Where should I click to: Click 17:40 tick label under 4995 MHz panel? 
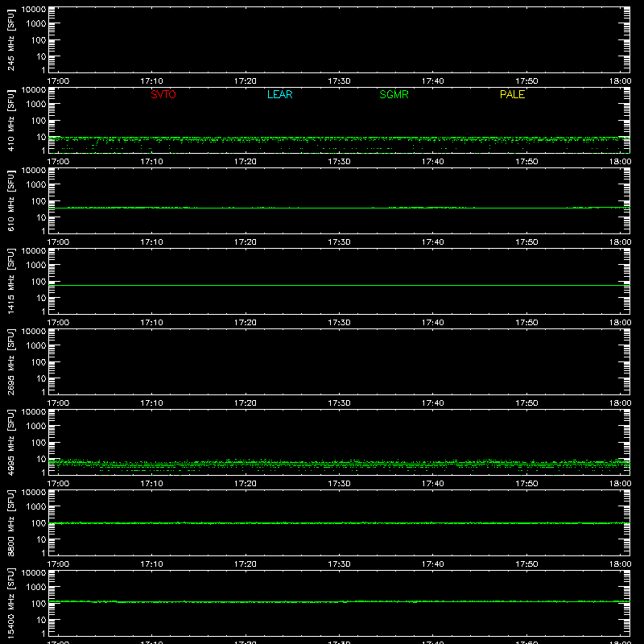[433, 484]
